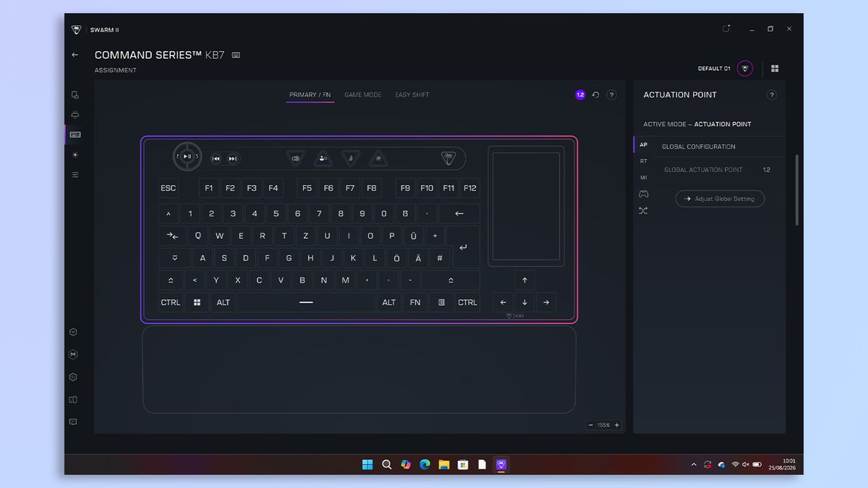This screenshot has width=868, height=488.
Task: Select the backspace key on the layout
Action: 459,213
